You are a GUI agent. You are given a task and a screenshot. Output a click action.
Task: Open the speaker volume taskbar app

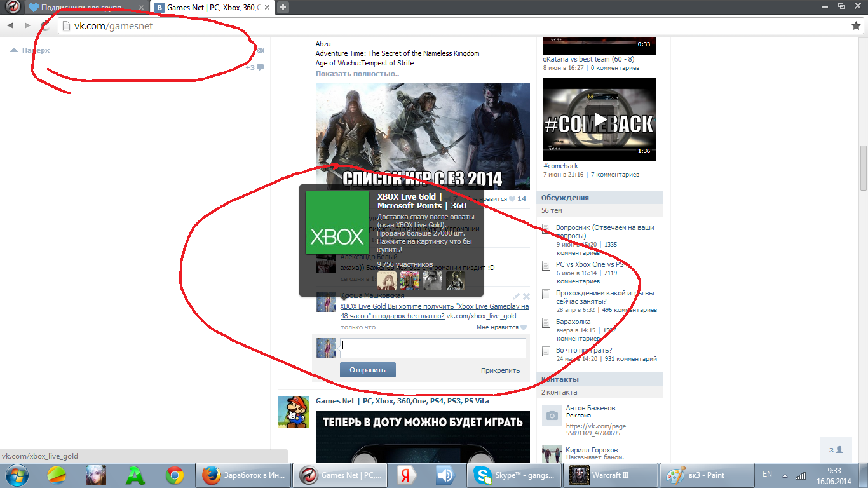pos(445,475)
